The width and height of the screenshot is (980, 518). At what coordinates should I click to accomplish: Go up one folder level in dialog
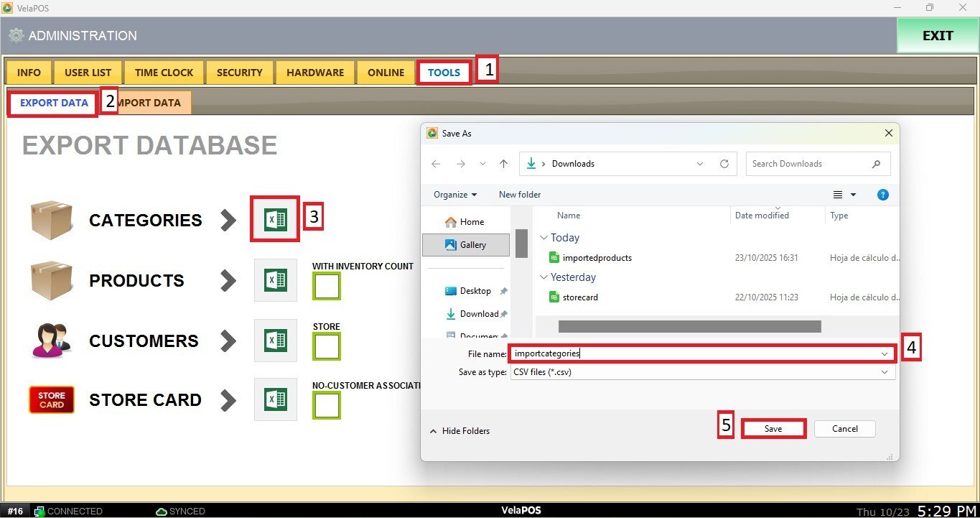click(504, 164)
